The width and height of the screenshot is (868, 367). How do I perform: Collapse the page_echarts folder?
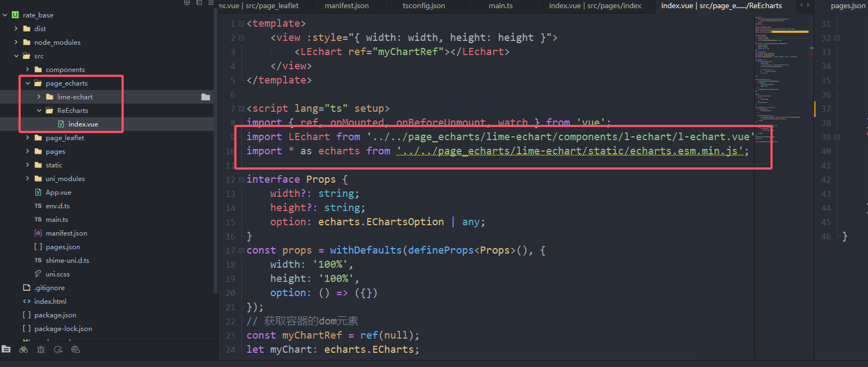28,83
